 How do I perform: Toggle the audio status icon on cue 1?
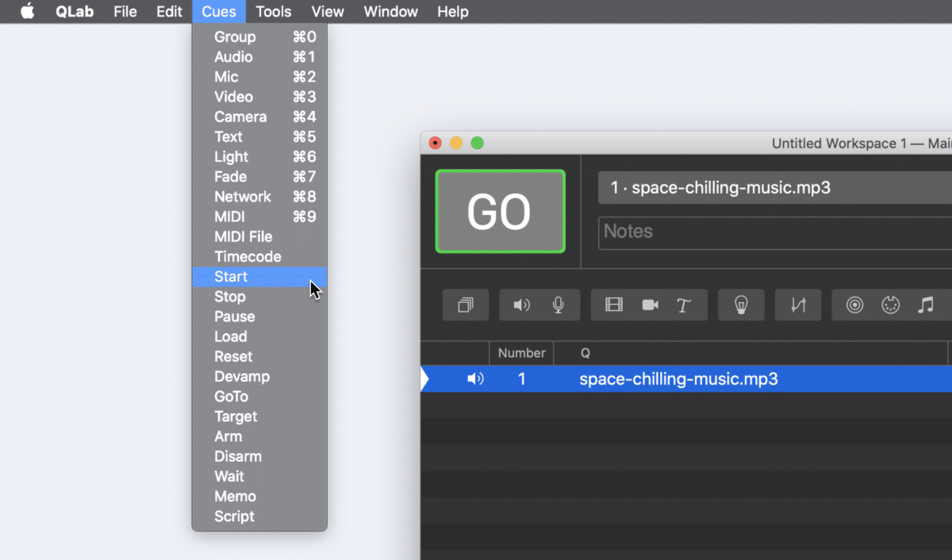[x=475, y=378]
